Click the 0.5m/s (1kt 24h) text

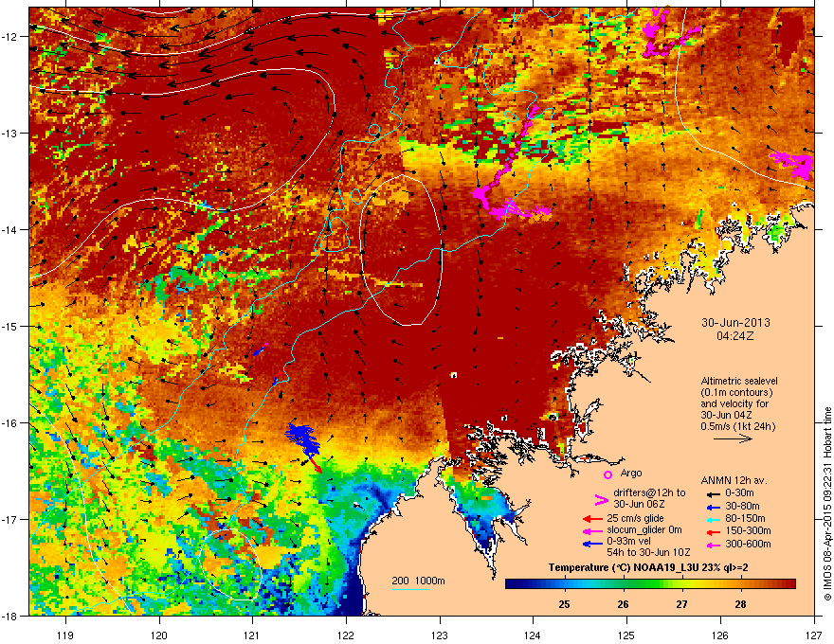point(738,426)
